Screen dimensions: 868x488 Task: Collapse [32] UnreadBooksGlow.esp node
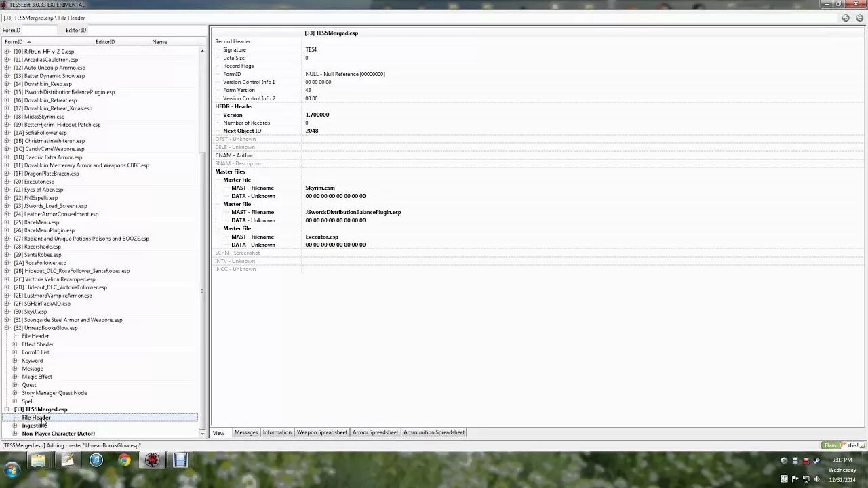coord(7,328)
